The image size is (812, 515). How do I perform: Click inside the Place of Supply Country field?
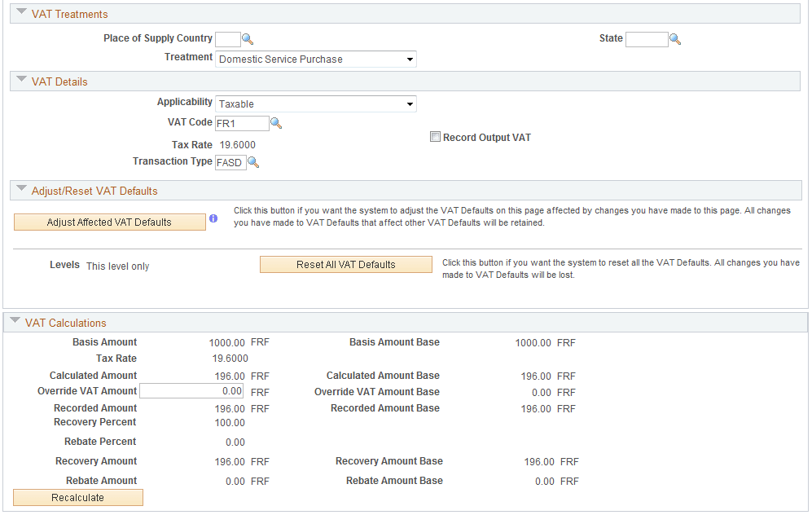pos(226,38)
